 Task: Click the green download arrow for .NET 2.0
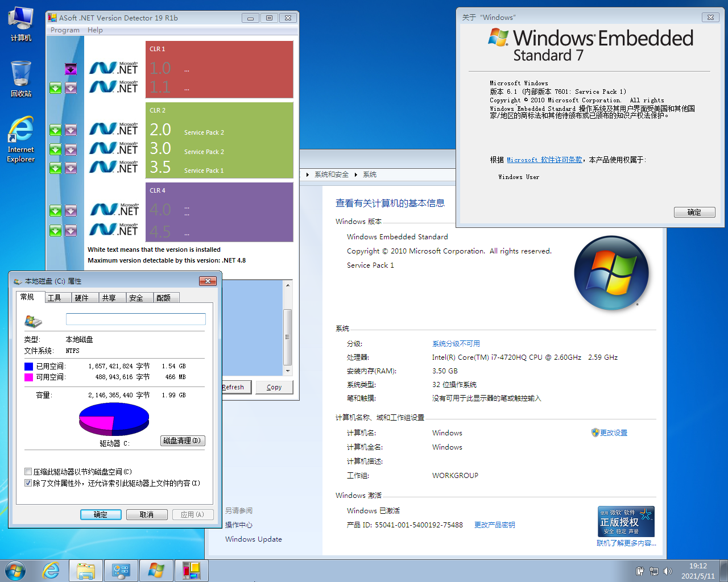click(55, 130)
